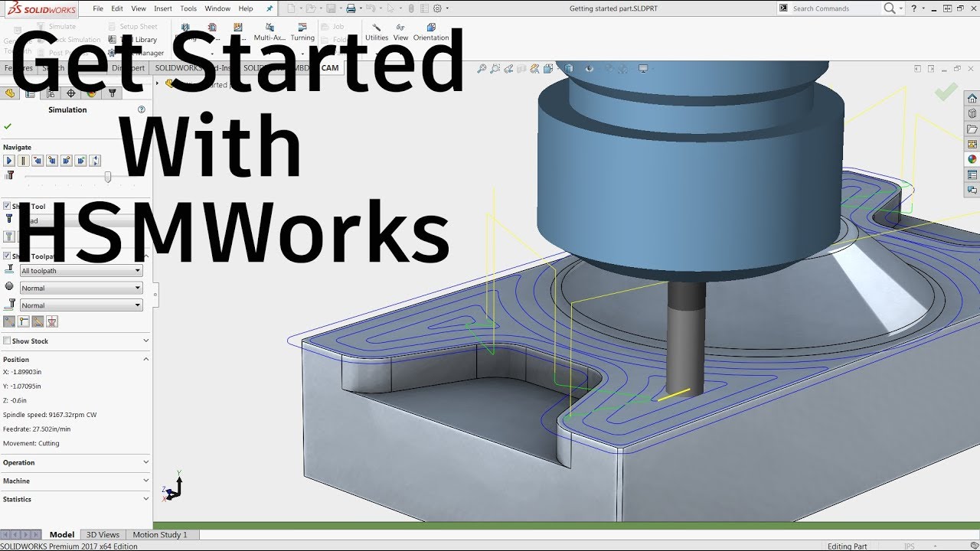
Task: Click the Print icon in toolbar
Action: pos(350,8)
